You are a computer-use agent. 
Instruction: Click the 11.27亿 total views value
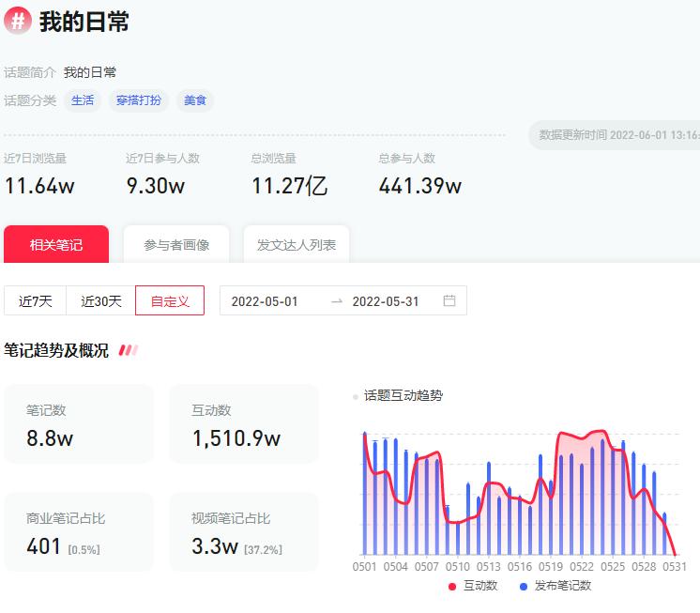(x=289, y=186)
